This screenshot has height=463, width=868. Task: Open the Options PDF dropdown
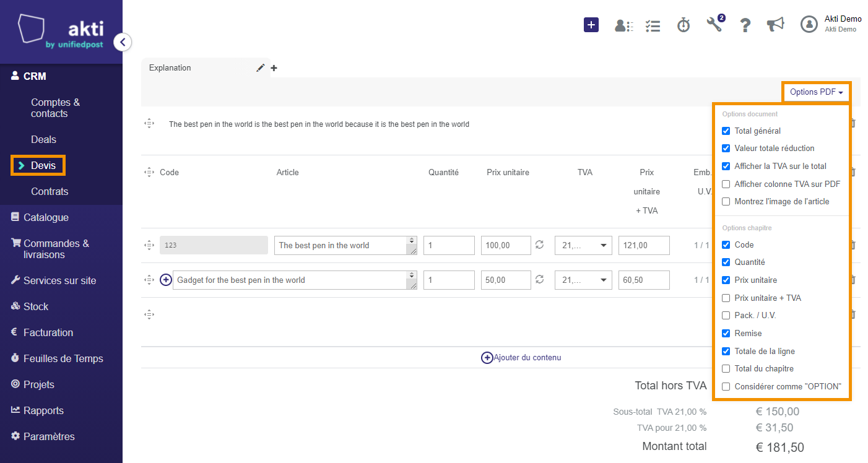point(816,92)
